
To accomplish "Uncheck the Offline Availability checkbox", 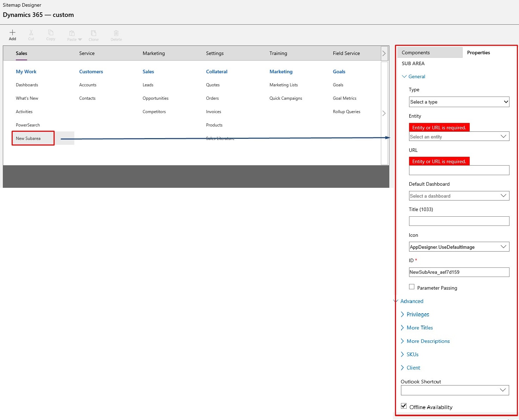I will coord(404,406).
